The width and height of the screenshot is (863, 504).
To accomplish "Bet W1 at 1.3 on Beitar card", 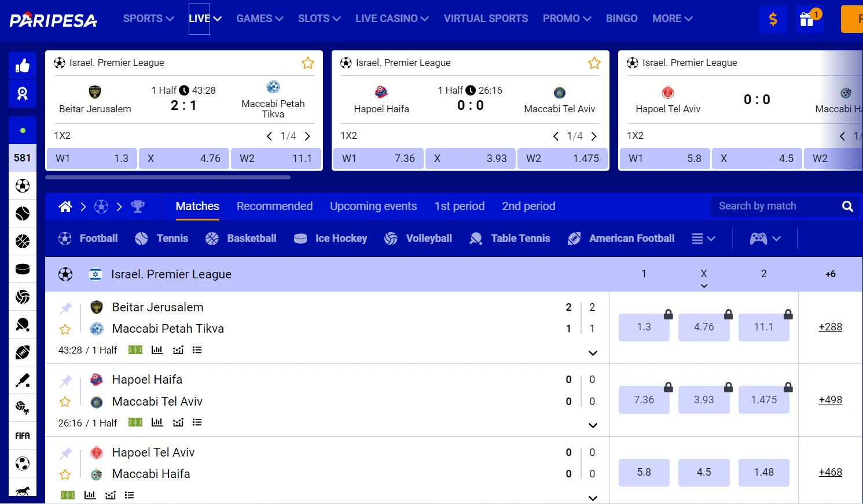I will (x=92, y=159).
